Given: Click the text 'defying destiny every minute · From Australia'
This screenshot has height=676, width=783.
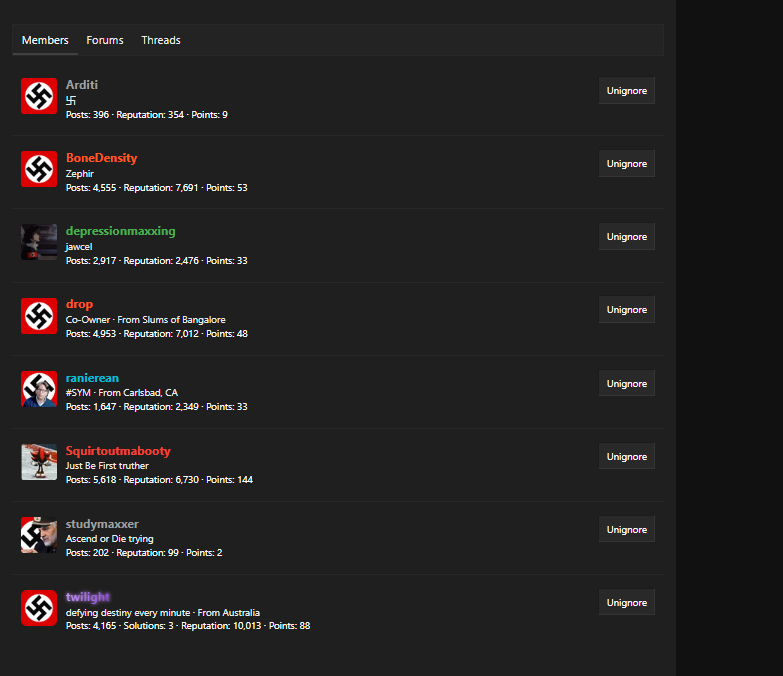Looking at the screenshot, I should (163, 613).
